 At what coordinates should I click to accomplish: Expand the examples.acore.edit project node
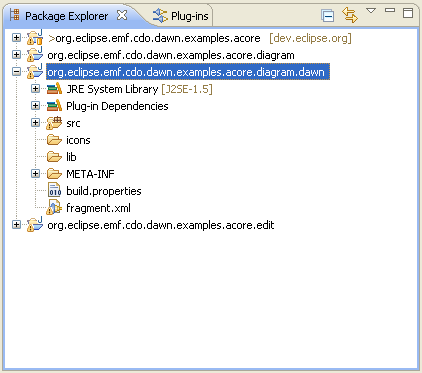click(x=16, y=225)
